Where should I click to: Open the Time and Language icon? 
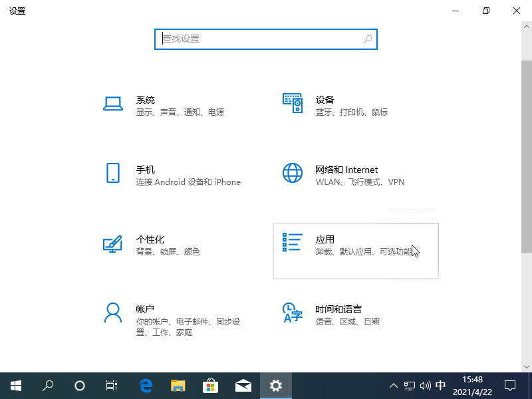coord(293,312)
